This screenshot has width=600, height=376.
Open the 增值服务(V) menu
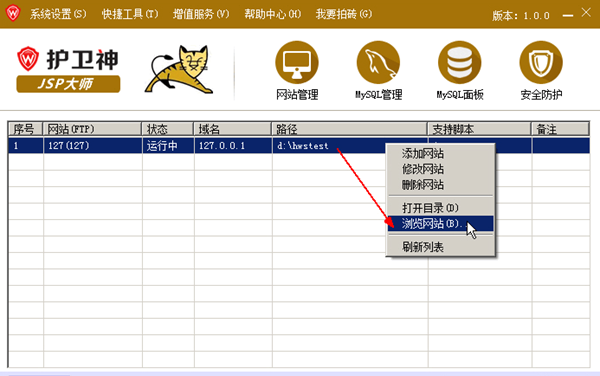(201, 14)
